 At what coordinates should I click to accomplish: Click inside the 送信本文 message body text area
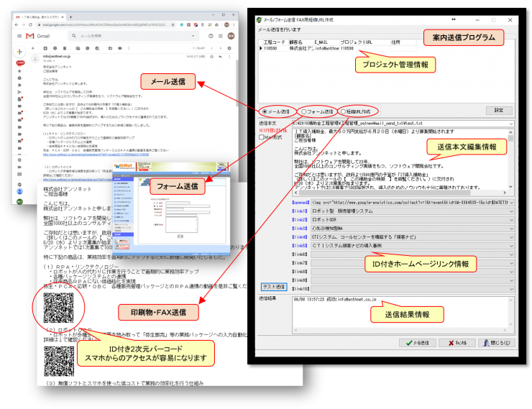pos(400,159)
